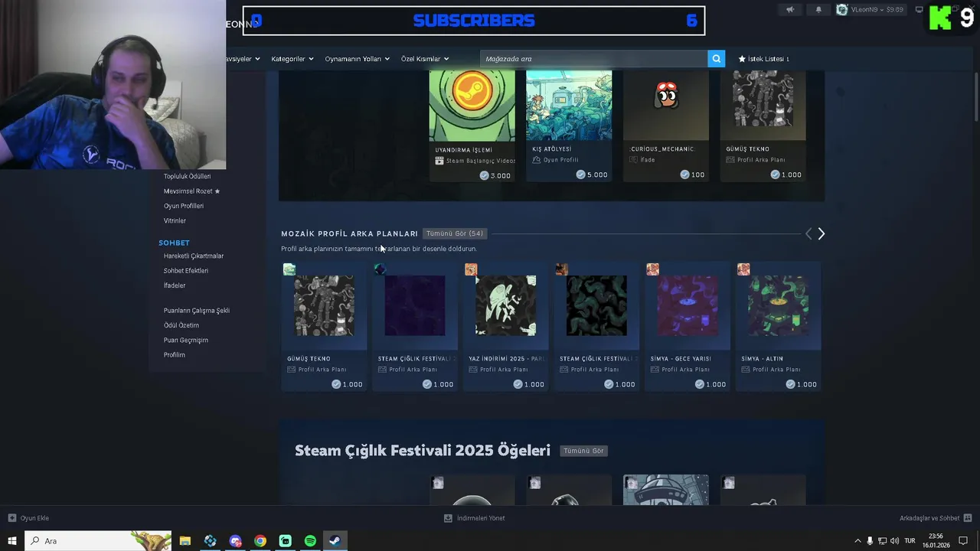Viewport: 980px width, 551px height.
Task: Select the Yaz İndirimi 2025 background thumbnail
Action: pos(505,305)
